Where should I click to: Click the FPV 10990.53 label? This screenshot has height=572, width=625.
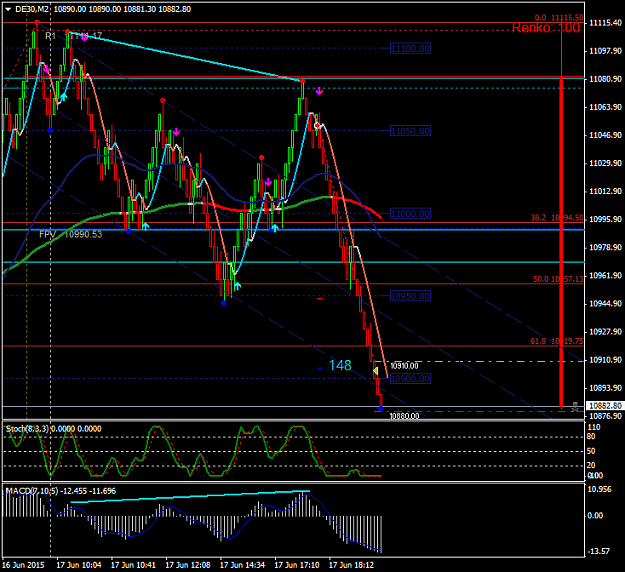(x=71, y=234)
